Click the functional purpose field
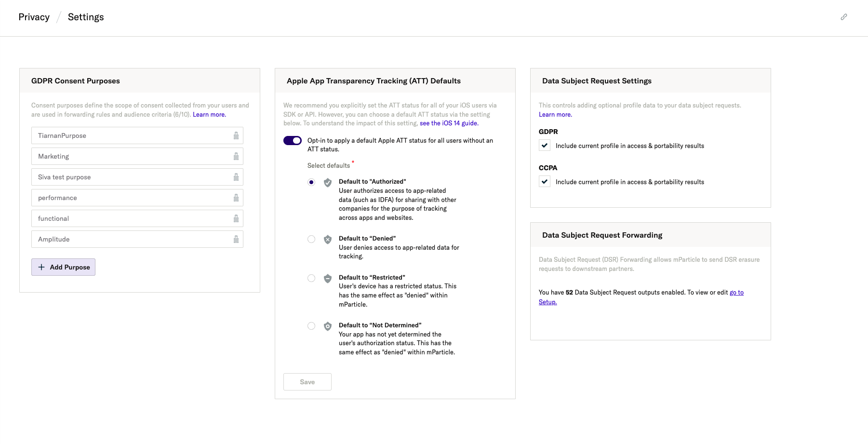 (137, 218)
